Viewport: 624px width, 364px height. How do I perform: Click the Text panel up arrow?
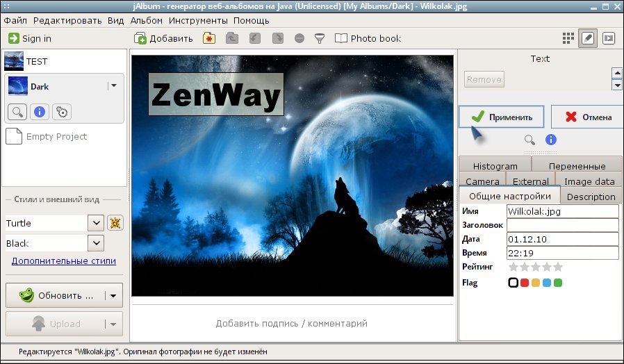pyautogui.click(x=617, y=73)
